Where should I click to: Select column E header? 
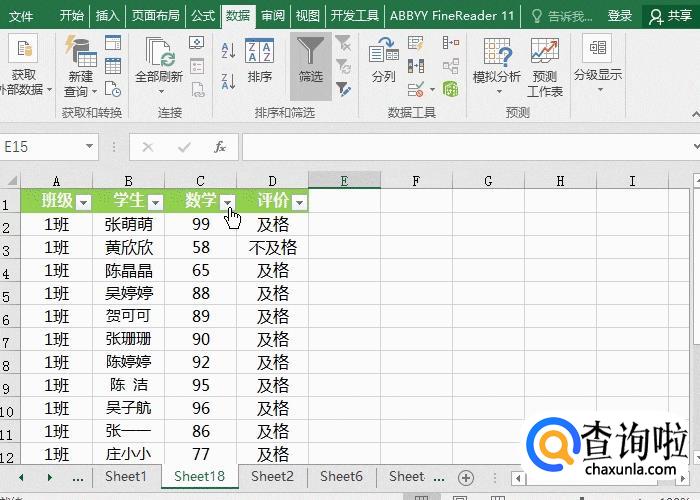coord(344,181)
